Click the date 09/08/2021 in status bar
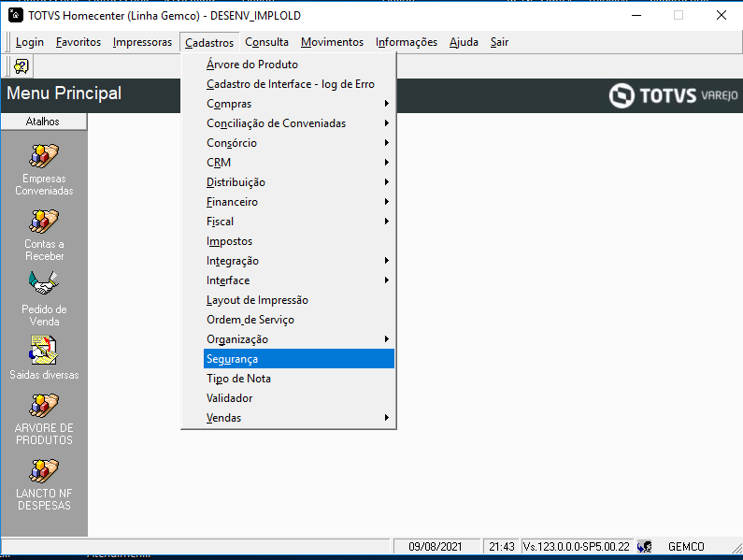The width and height of the screenshot is (743, 560). 435,547
